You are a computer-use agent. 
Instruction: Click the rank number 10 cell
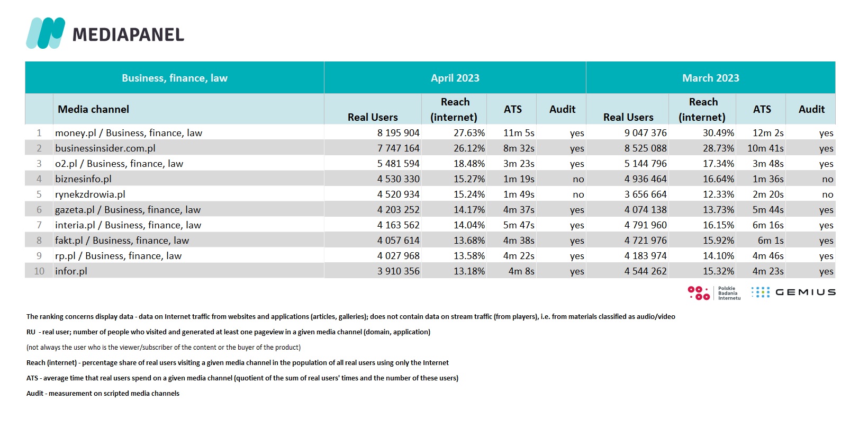click(x=39, y=271)
